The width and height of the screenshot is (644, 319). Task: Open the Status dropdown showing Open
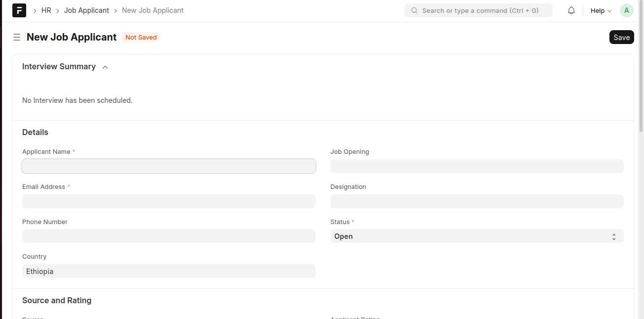coord(477,236)
